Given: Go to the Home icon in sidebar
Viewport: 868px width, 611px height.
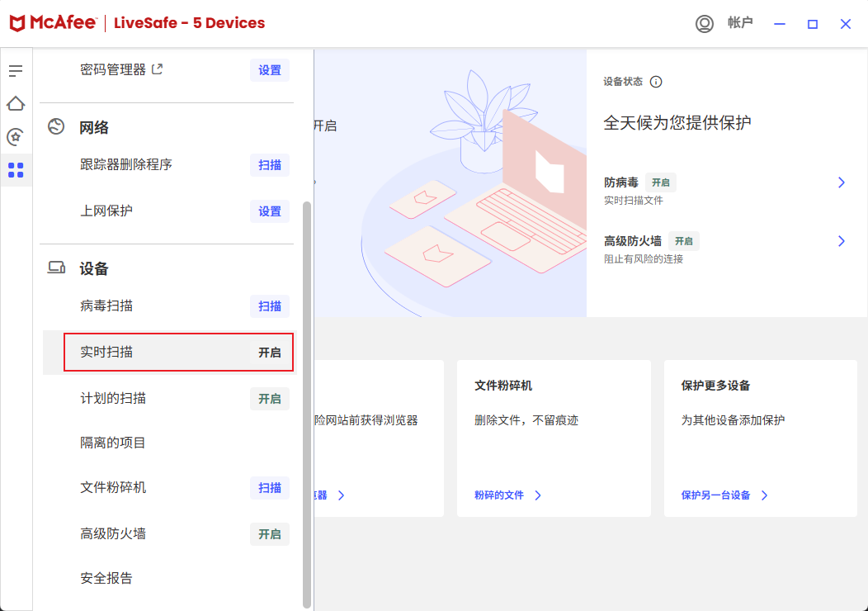Looking at the screenshot, I should pyautogui.click(x=16, y=103).
